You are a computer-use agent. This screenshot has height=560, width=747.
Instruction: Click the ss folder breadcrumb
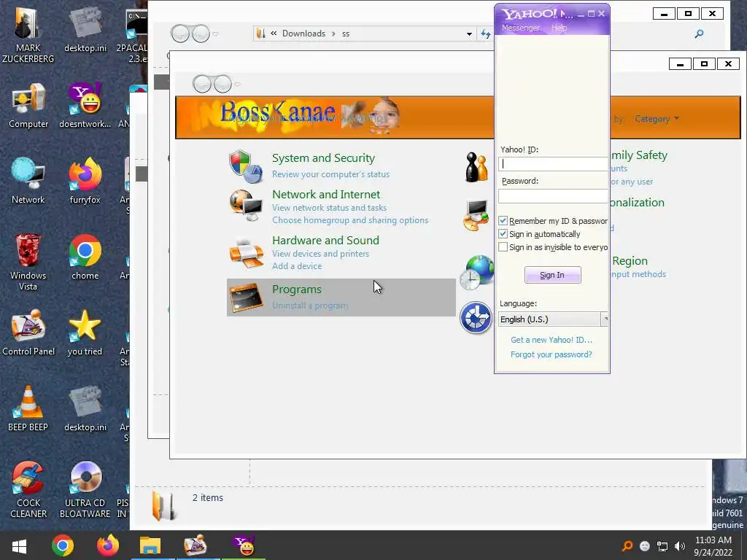pos(345,34)
